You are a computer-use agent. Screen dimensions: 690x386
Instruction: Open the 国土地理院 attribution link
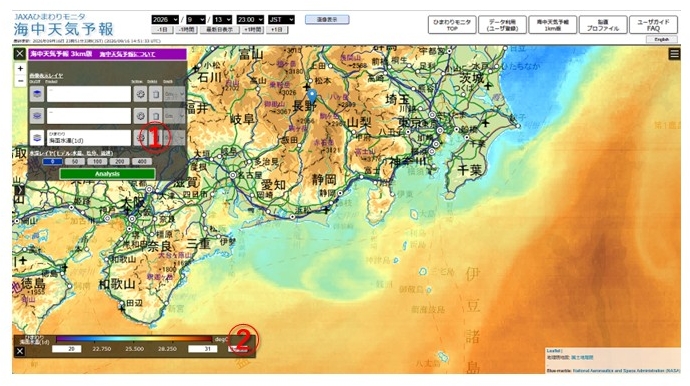click(x=582, y=358)
